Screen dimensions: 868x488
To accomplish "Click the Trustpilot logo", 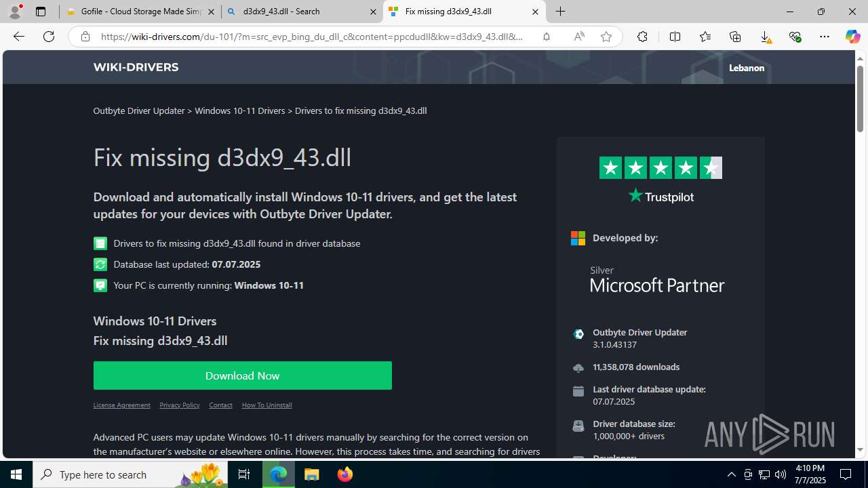I will [660, 196].
